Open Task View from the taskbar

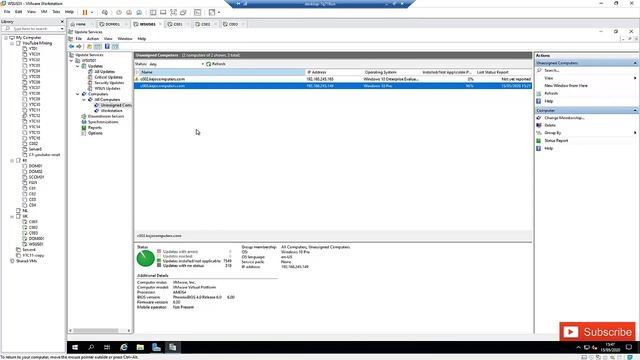click(107, 347)
